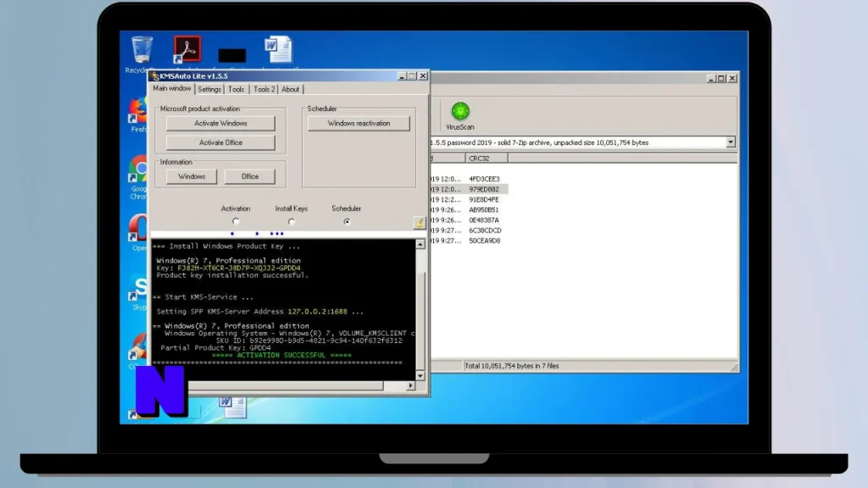Image resolution: width=868 pixels, height=488 pixels.
Task: Select the Word file below the KMSAuto window
Action: (232, 407)
